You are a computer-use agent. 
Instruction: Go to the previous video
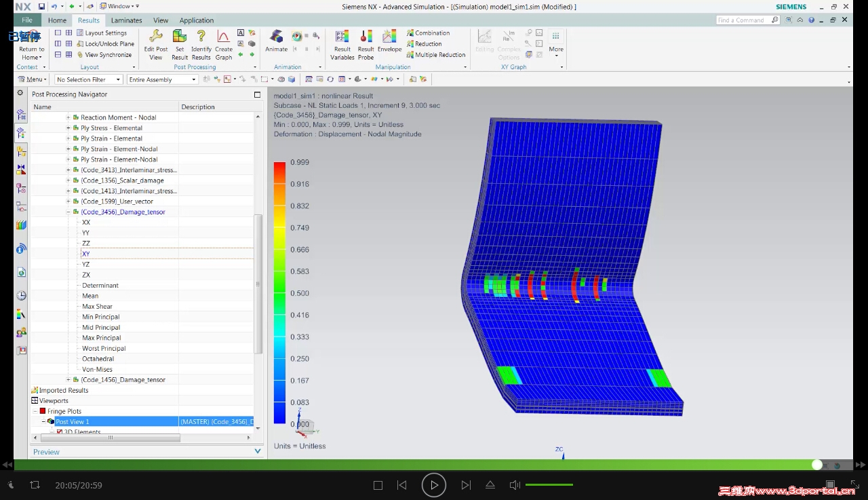[401, 485]
